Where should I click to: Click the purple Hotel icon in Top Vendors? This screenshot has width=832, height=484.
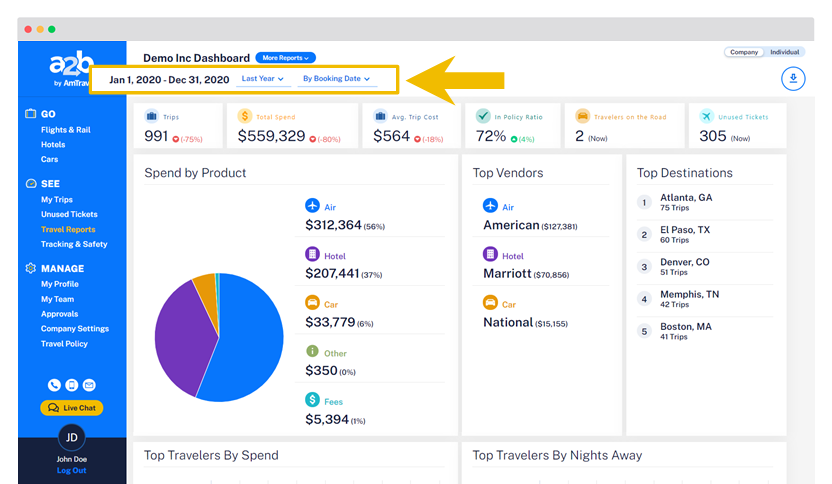(490, 255)
